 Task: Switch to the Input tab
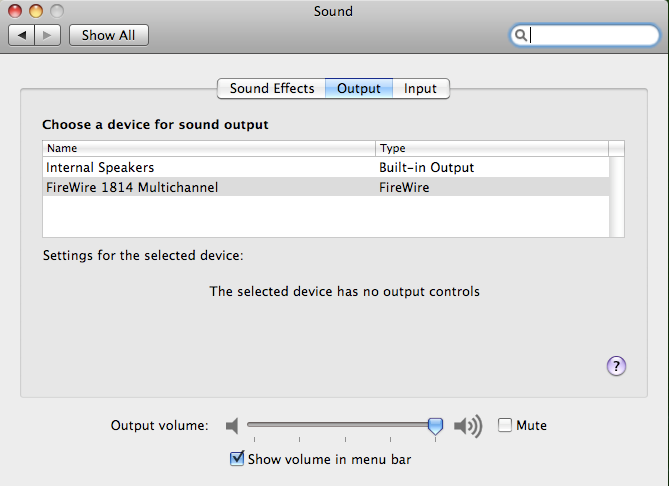click(421, 88)
